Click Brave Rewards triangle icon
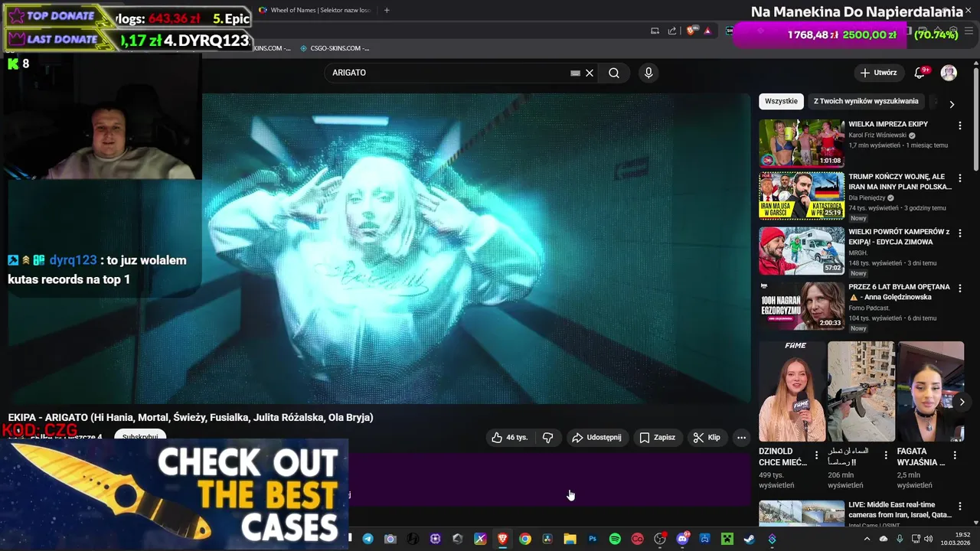The height and width of the screenshot is (551, 980). pos(707,31)
